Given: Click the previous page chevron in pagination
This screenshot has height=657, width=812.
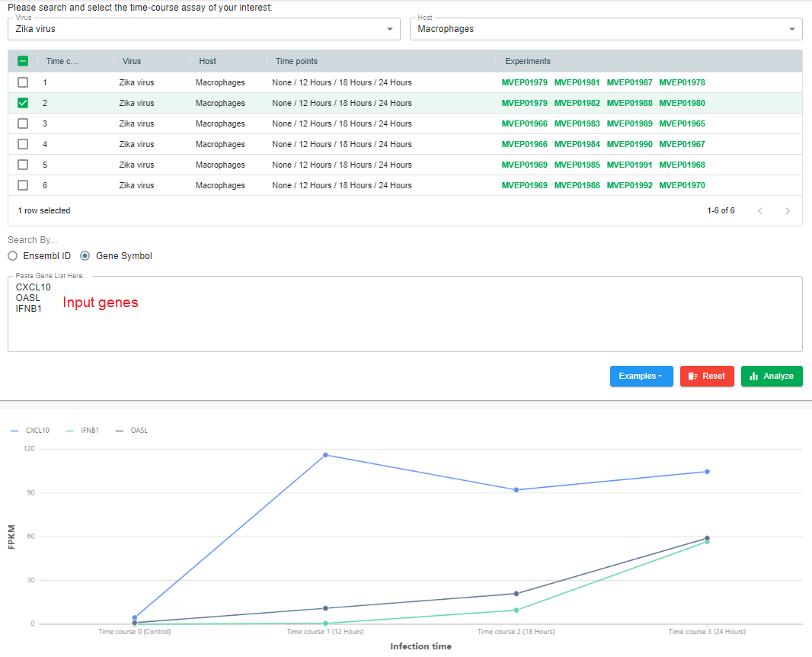Looking at the screenshot, I should tap(759, 211).
